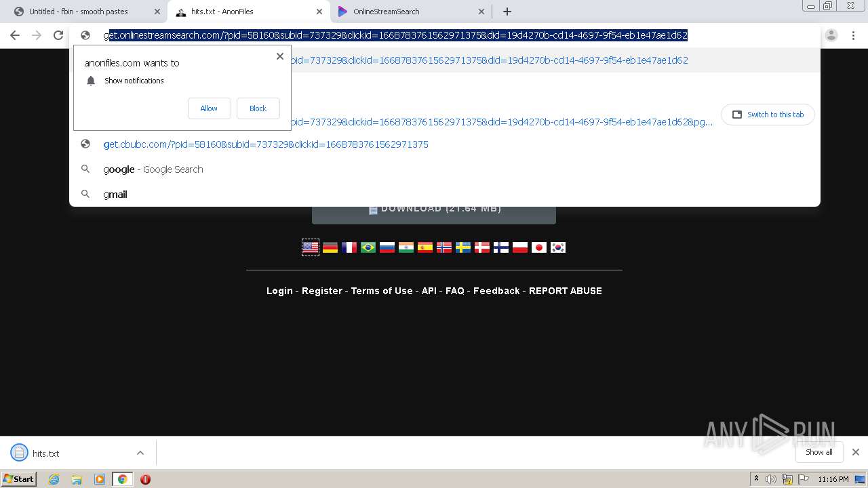Open Windows Media Player from the taskbar
Image resolution: width=868 pixels, height=488 pixels.
click(x=100, y=479)
